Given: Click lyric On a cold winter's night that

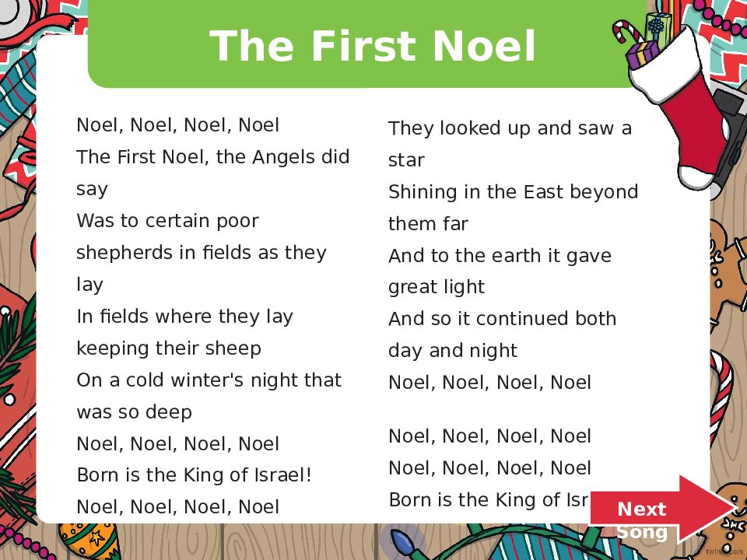Looking at the screenshot, I should (209, 380).
